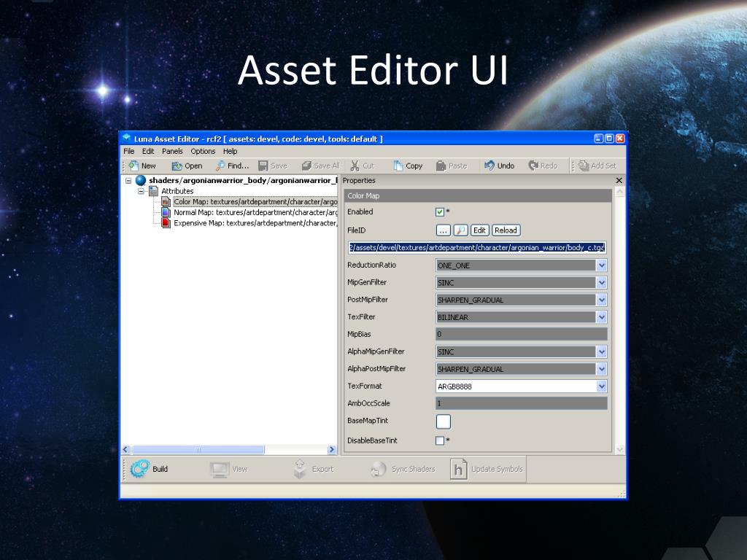Open the TexFilter combo box

coord(601,317)
